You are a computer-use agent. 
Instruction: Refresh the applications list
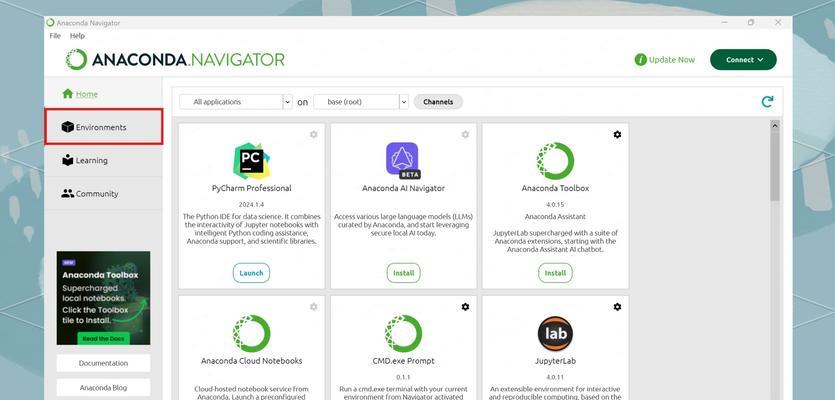767,102
